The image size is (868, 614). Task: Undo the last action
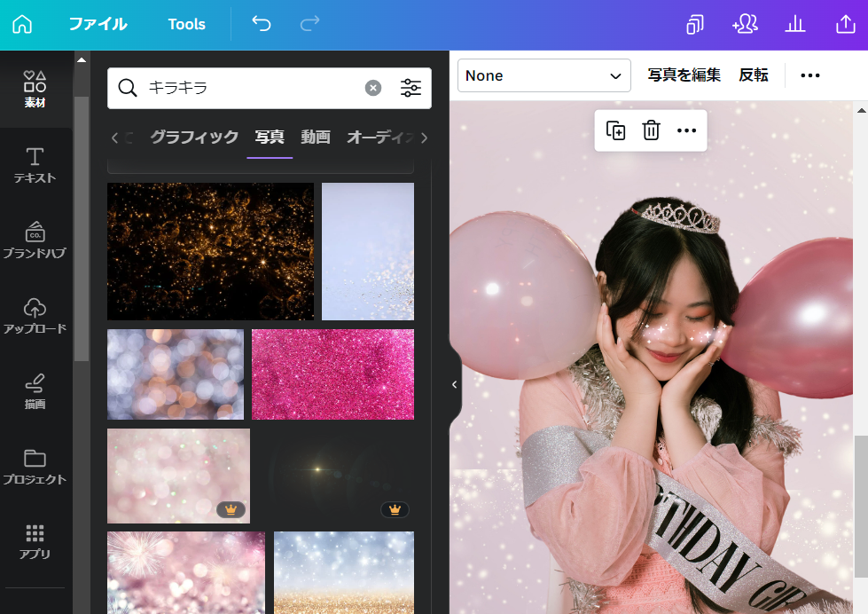[x=262, y=24]
